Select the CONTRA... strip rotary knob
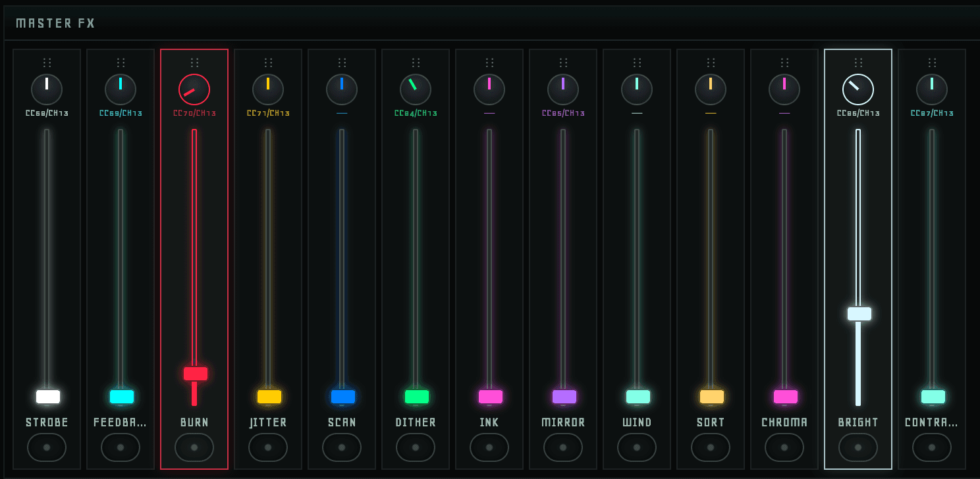The image size is (980, 479). point(932,89)
